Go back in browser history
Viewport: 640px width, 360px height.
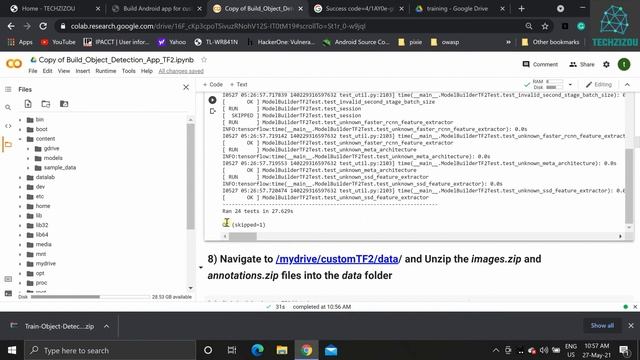[11, 26]
